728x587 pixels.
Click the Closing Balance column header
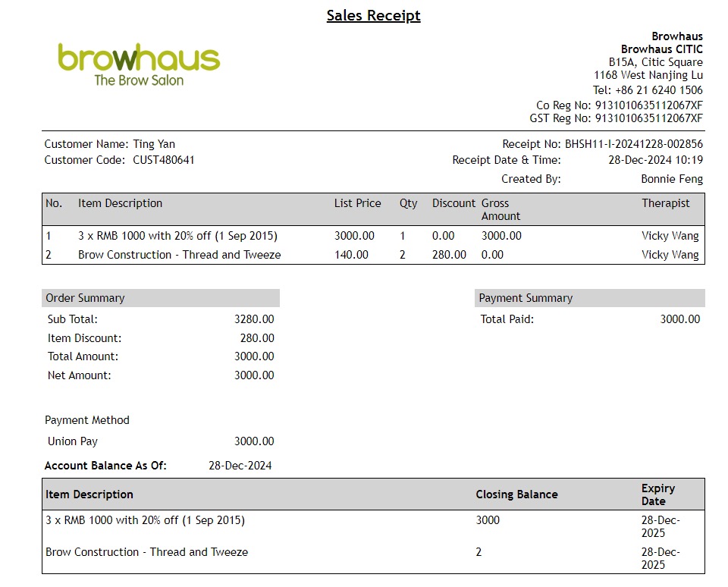click(x=516, y=494)
